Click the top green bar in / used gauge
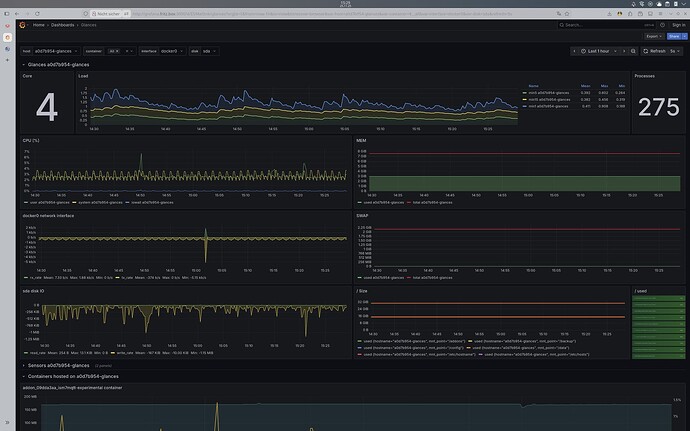 tap(659, 298)
